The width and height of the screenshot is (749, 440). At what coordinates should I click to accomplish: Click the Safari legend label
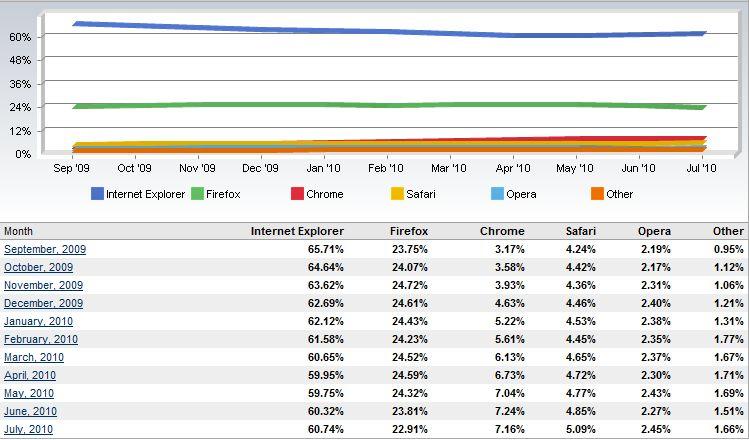[421, 194]
